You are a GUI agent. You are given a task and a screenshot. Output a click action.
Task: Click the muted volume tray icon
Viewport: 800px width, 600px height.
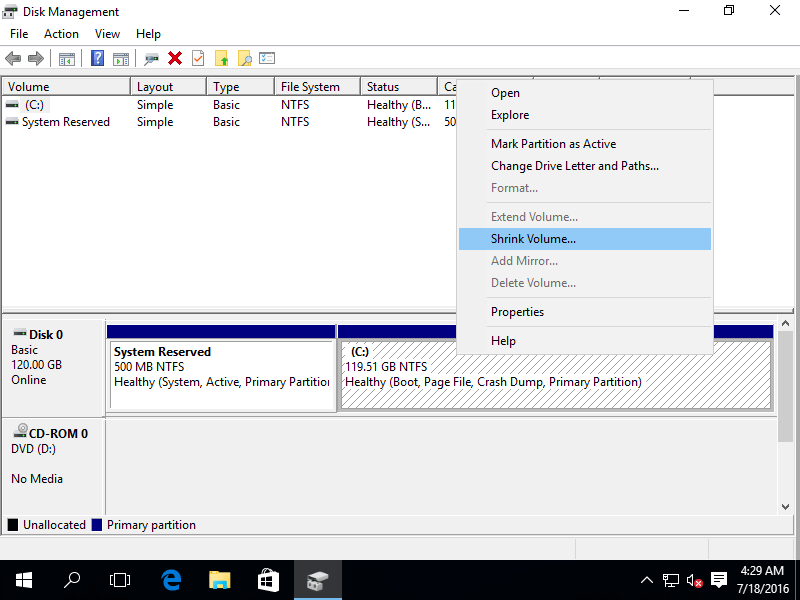[x=694, y=580]
